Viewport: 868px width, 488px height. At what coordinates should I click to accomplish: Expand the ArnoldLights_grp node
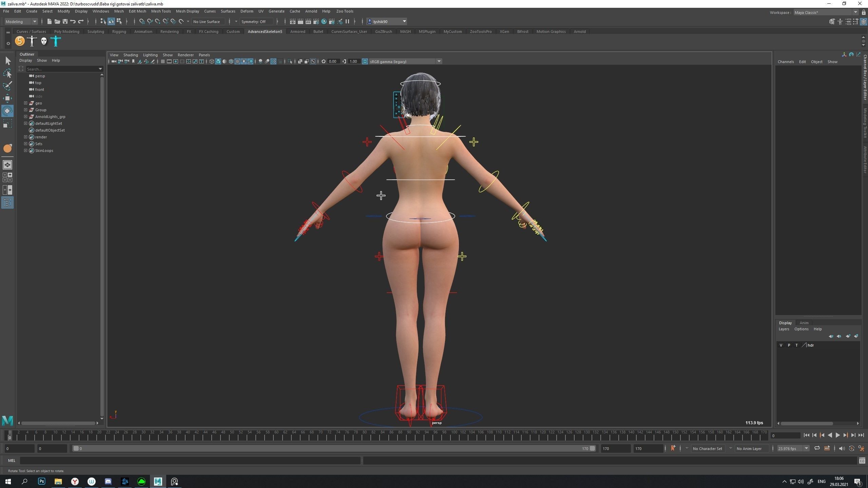click(25, 116)
